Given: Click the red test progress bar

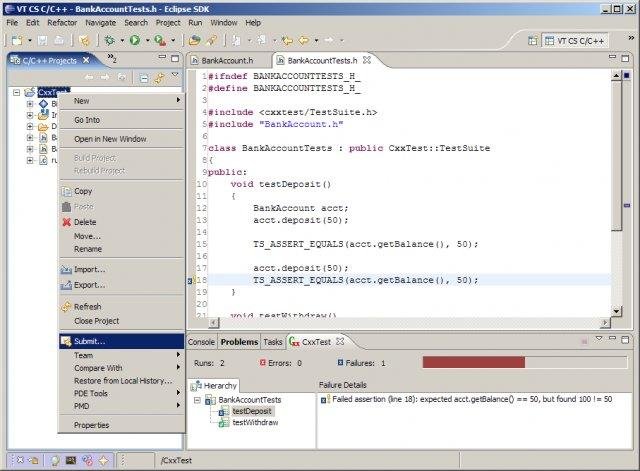Looking at the screenshot, I should (x=473, y=363).
